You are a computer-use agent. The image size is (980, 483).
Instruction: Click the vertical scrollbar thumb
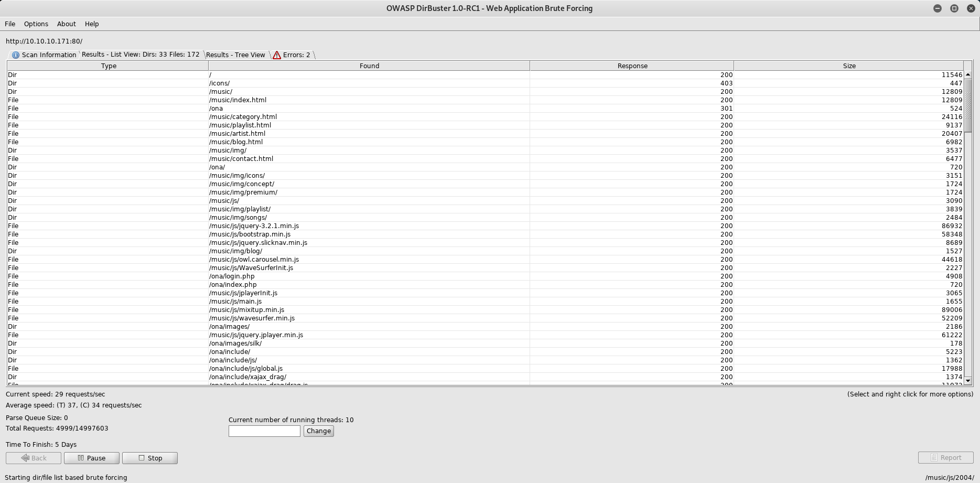[x=968, y=105]
